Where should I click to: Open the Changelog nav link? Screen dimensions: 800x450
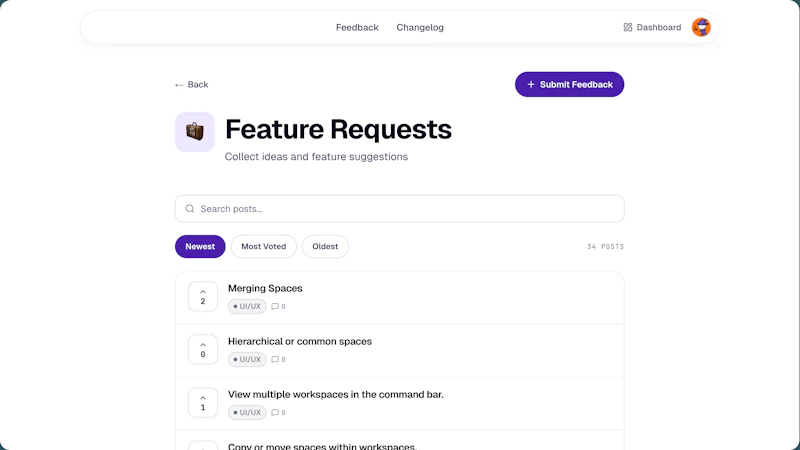[420, 28]
